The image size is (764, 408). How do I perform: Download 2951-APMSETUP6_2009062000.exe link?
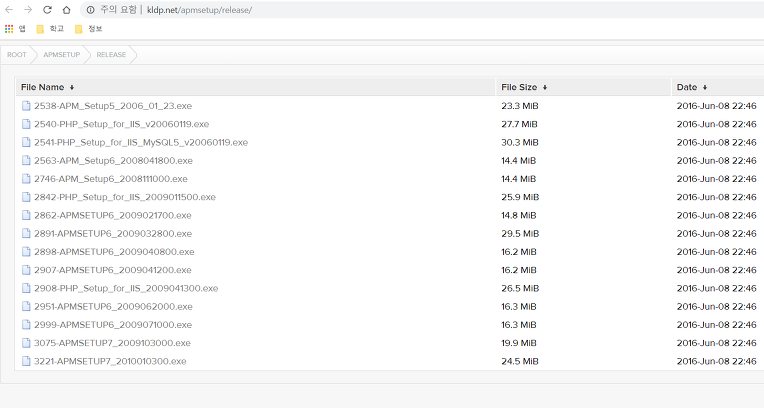point(113,307)
